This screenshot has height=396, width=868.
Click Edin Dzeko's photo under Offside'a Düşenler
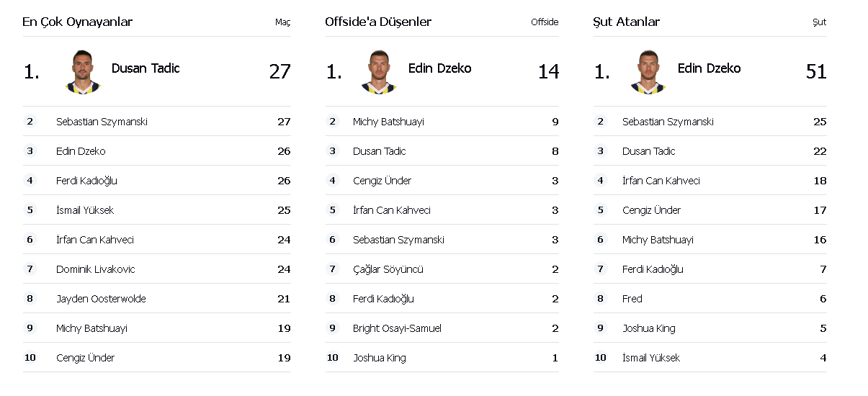point(378,71)
